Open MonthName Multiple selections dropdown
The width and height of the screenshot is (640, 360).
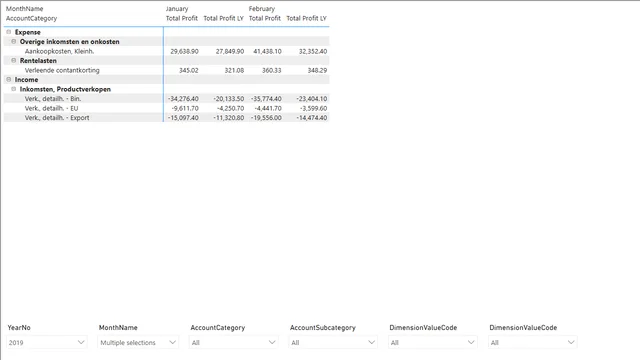coord(138,342)
